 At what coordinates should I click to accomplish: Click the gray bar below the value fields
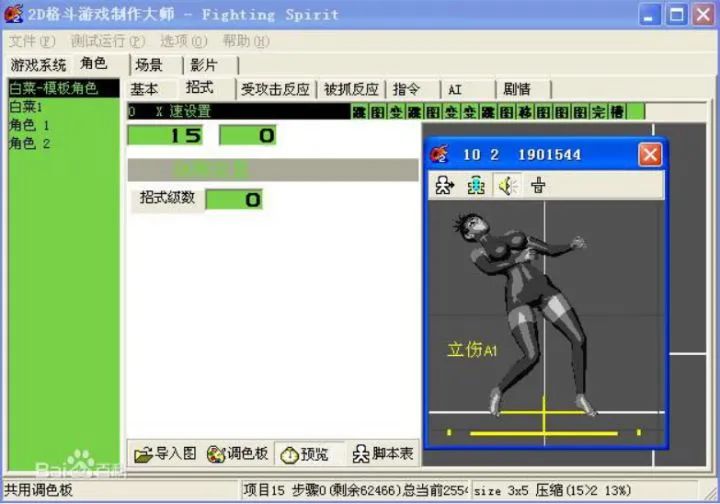[273, 170]
